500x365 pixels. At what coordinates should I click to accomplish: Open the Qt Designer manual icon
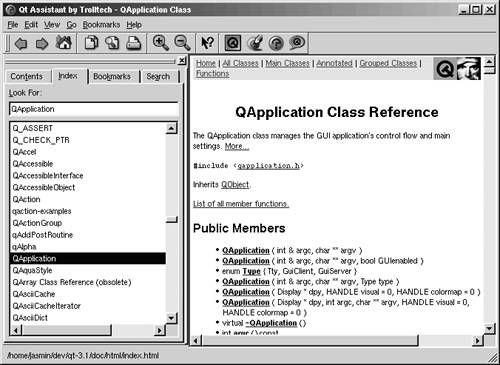click(255, 43)
